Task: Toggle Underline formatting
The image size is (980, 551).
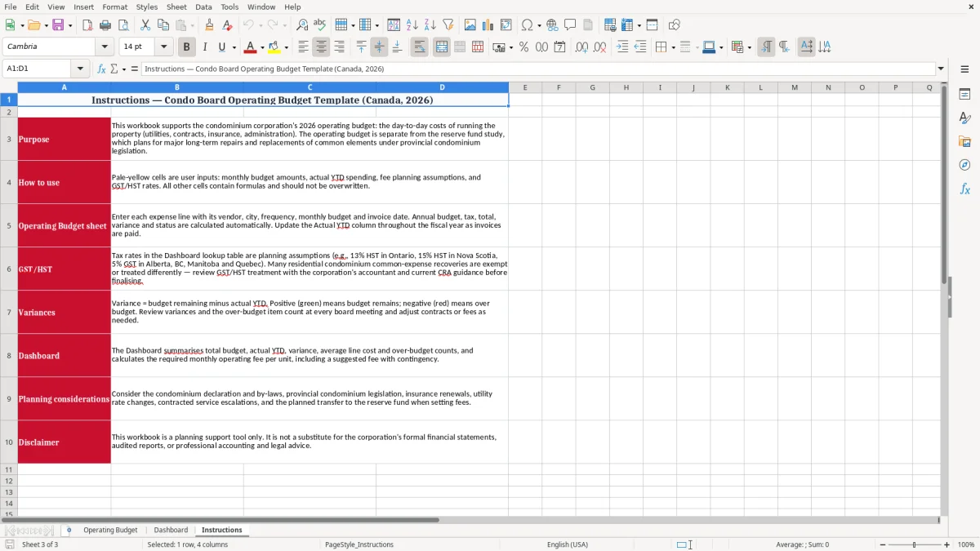Action: coord(222,47)
